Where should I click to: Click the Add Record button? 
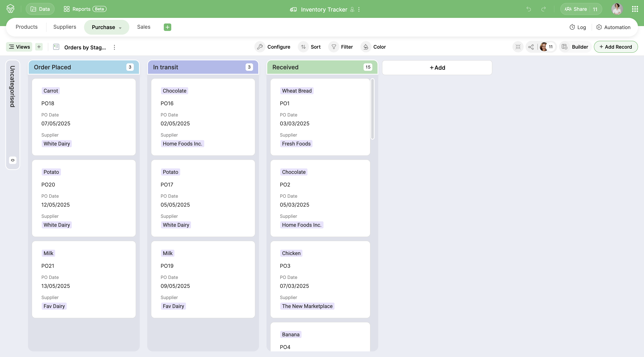[x=616, y=47]
